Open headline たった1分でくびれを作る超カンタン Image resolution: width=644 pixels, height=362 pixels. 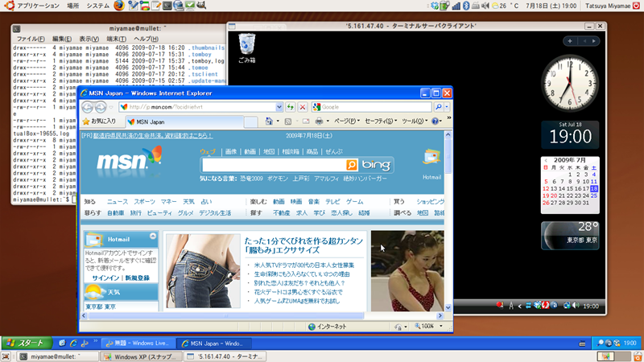(303, 245)
